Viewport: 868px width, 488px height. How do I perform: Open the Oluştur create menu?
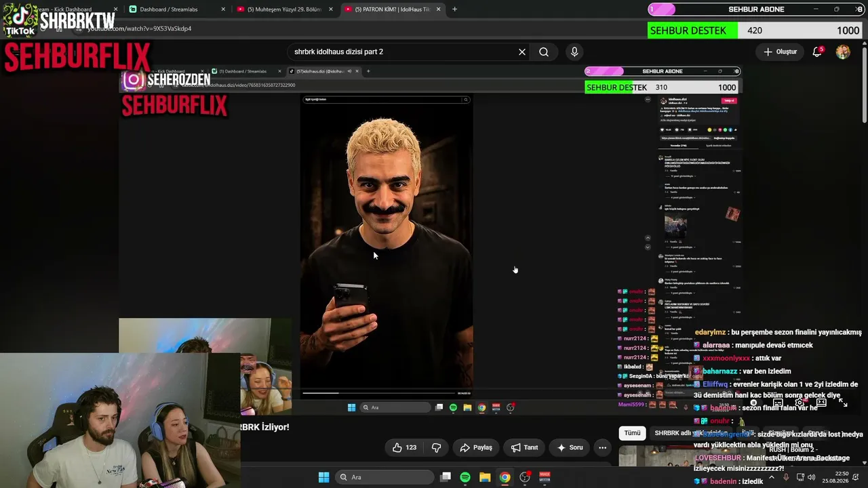coord(780,52)
